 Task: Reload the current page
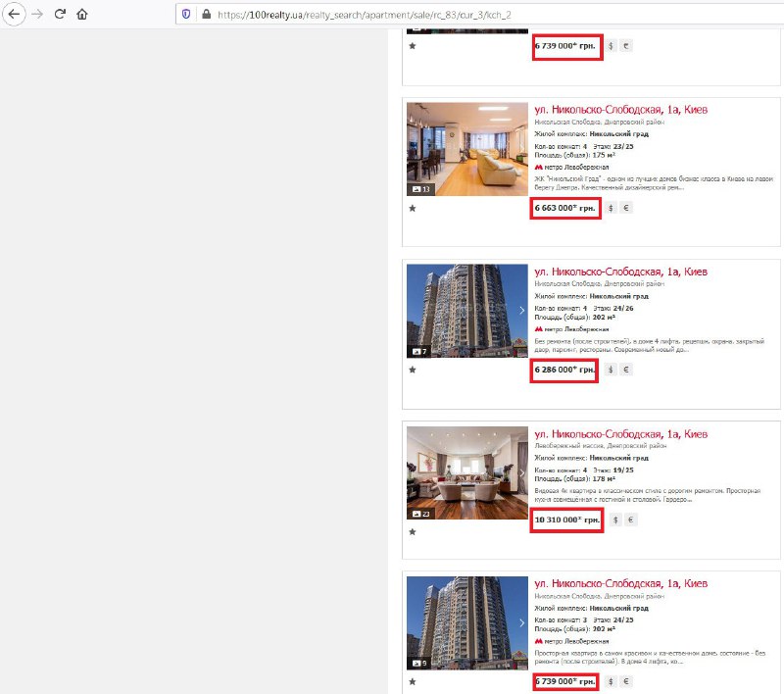61,15
